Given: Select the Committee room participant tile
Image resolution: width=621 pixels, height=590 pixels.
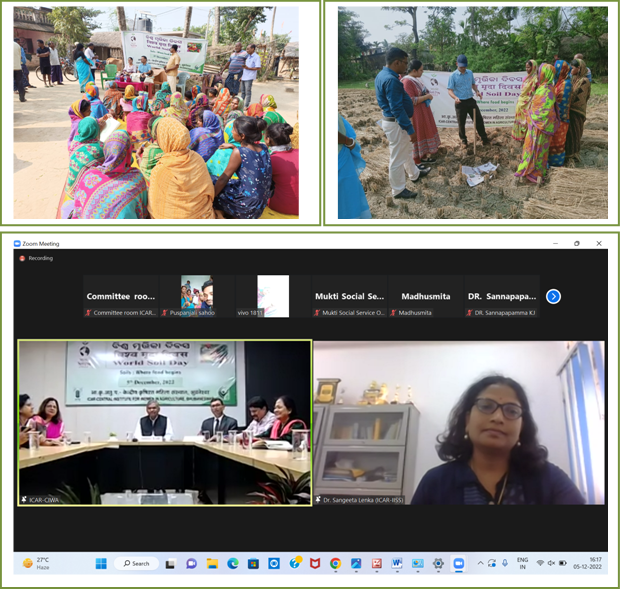Looking at the screenshot, I should 120,297.
